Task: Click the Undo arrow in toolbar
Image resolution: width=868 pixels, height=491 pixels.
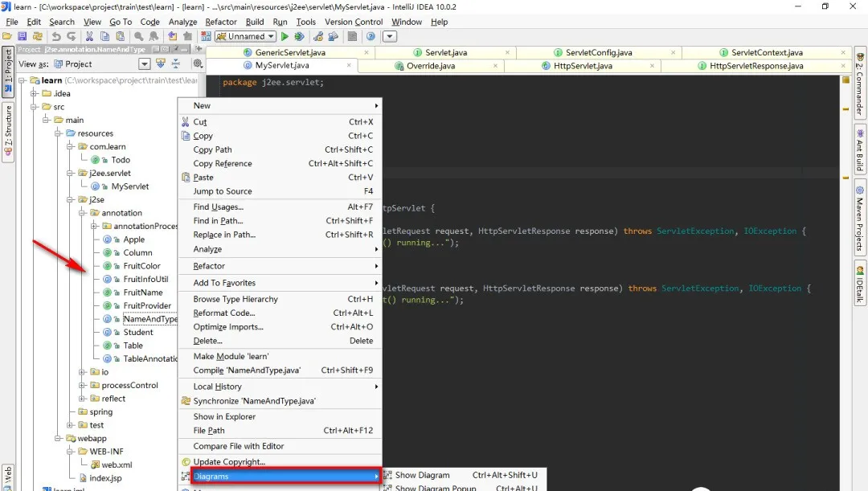Action: coord(56,36)
